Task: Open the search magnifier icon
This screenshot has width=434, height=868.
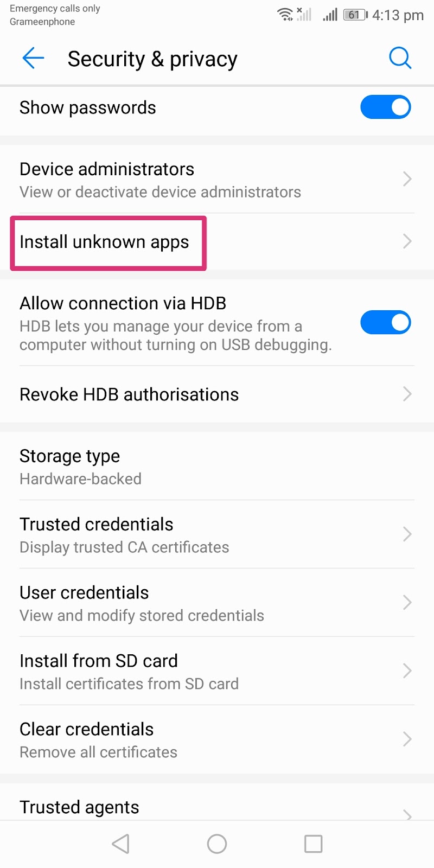Action: [x=400, y=58]
